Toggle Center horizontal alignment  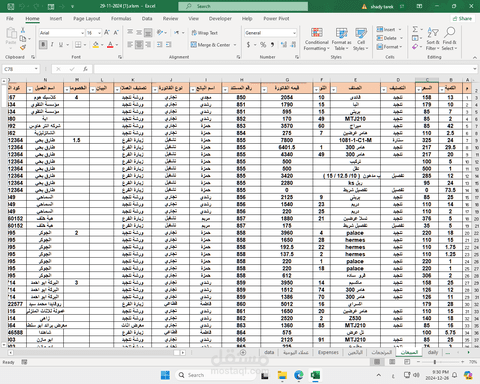139,45
